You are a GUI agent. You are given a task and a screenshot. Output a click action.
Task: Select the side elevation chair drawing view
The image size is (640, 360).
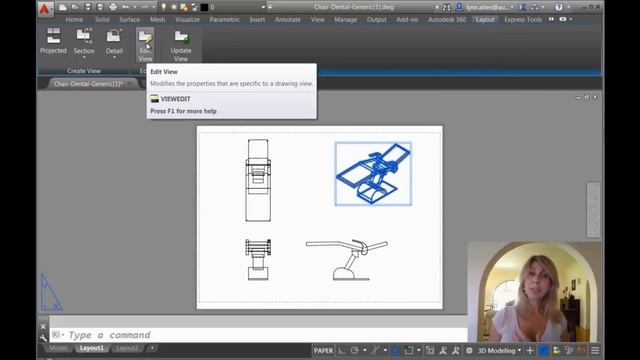(347, 260)
